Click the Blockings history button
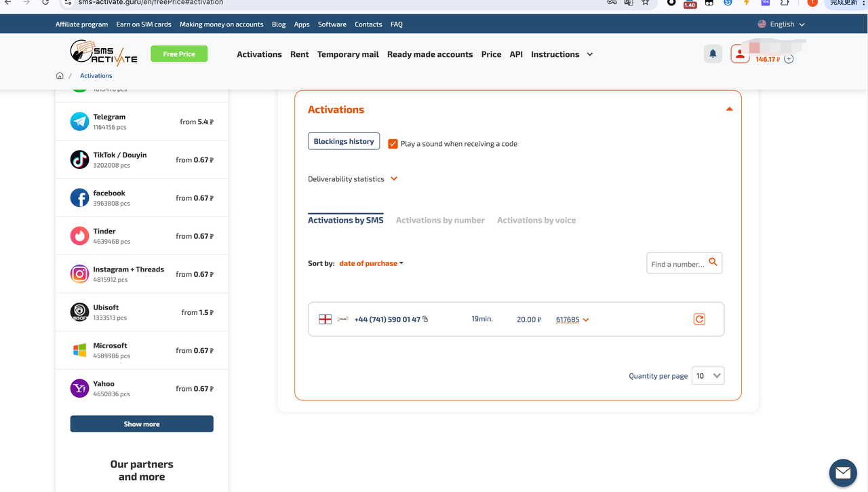This screenshot has height=492, width=868. 344,141
